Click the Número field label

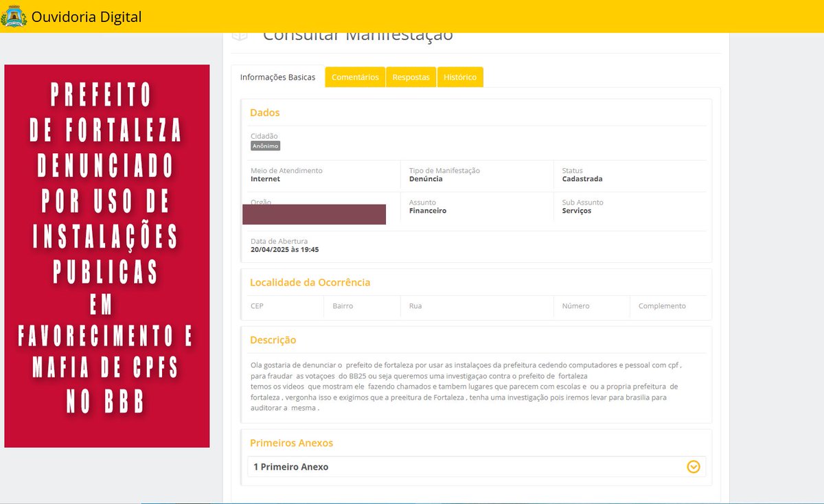pyautogui.click(x=575, y=306)
